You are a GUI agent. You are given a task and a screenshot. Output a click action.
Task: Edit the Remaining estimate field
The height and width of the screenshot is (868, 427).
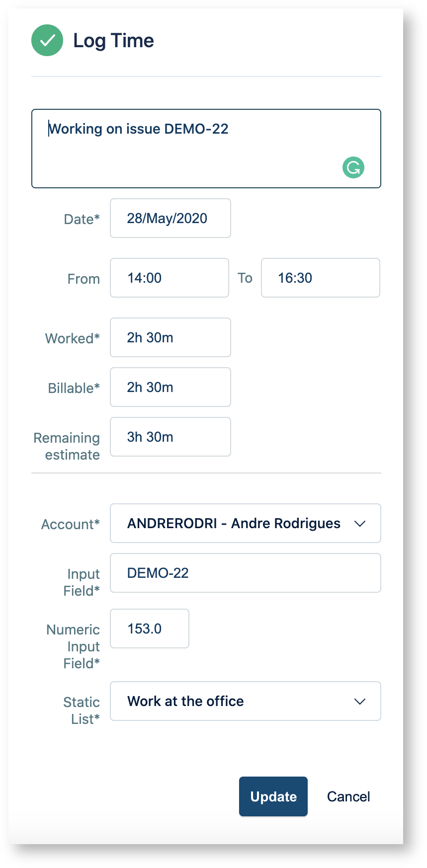(x=170, y=437)
